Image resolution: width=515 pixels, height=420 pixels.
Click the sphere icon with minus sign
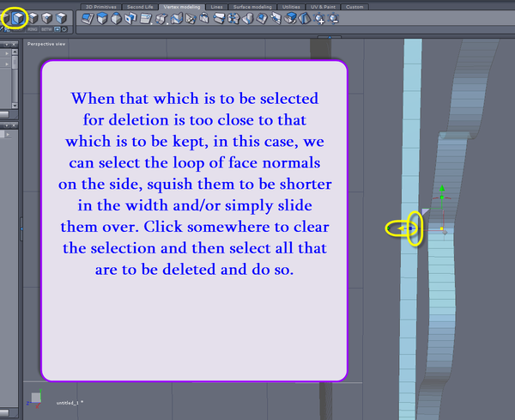click(333, 19)
